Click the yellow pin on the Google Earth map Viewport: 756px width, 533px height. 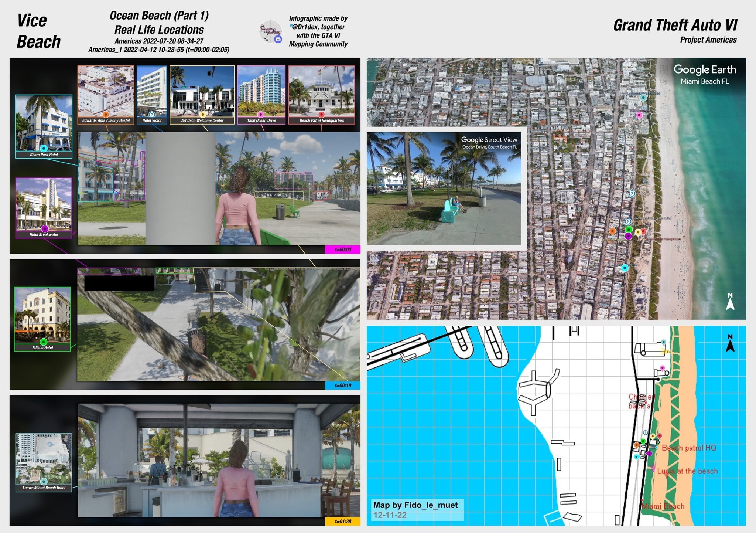[x=638, y=232]
